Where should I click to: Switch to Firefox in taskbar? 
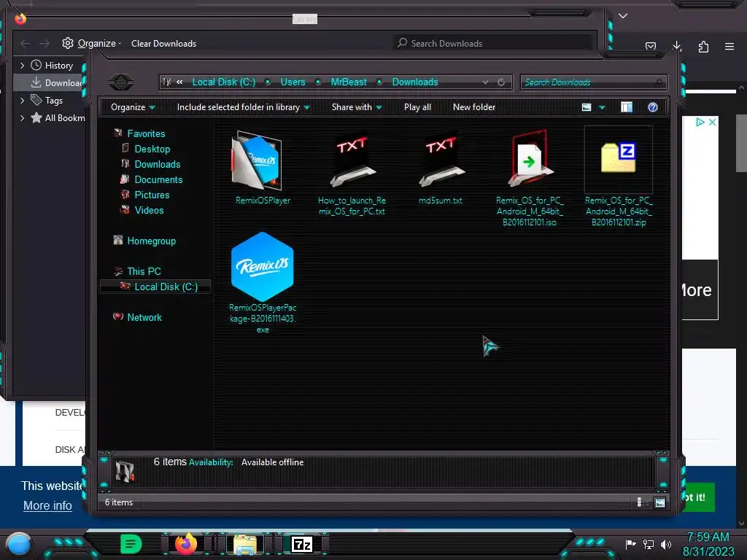coord(186,544)
